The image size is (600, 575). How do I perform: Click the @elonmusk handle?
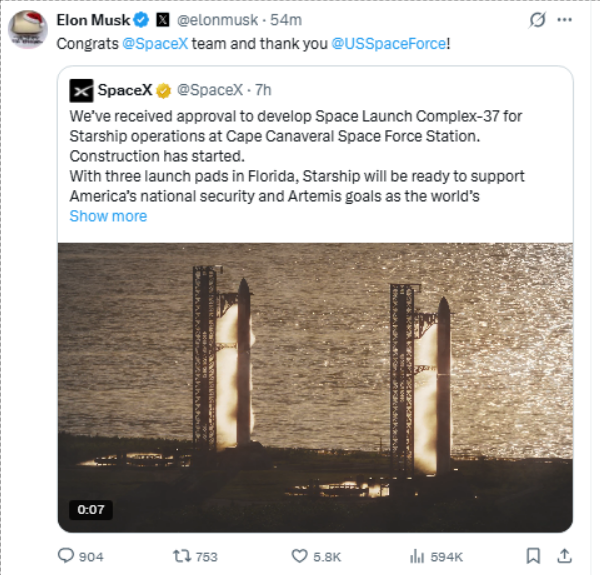pyautogui.click(x=215, y=19)
